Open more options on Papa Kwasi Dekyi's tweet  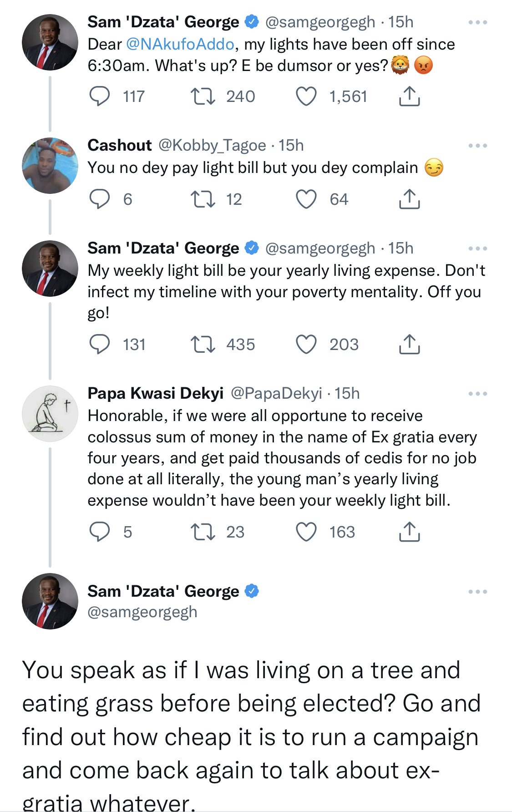click(477, 394)
